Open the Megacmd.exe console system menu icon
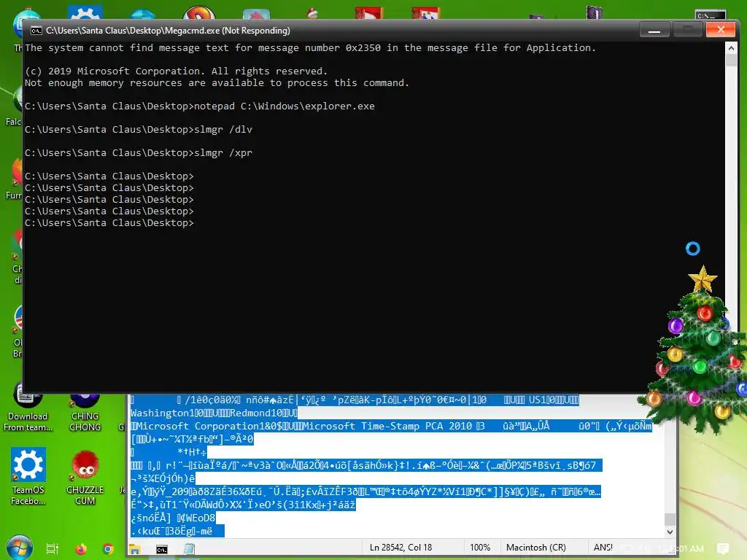 pos(36,31)
